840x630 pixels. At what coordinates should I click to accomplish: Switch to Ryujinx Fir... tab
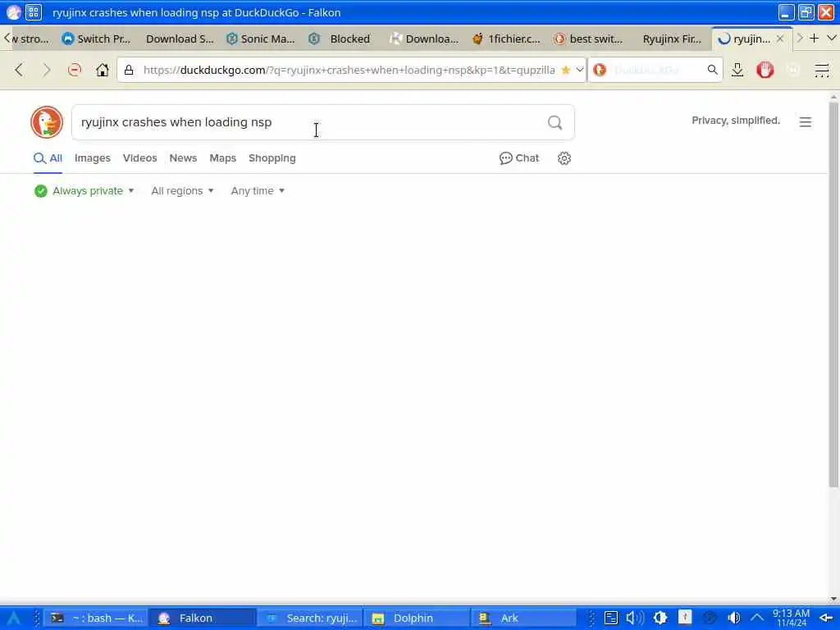click(671, 39)
